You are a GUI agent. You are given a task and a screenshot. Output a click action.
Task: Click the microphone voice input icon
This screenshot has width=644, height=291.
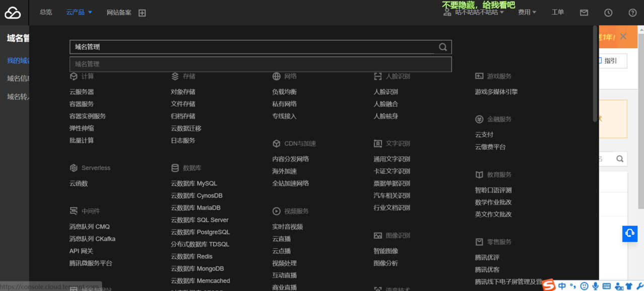click(x=595, y=286)
